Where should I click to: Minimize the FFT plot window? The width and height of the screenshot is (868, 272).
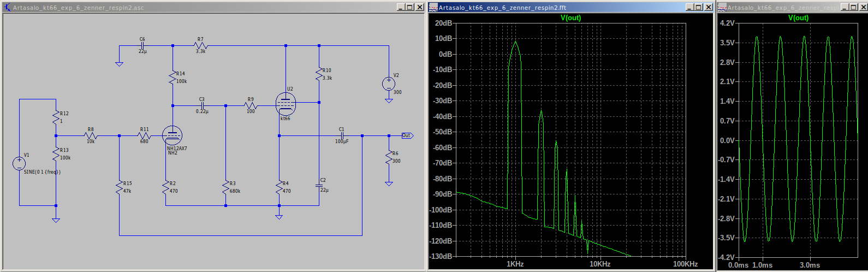pyautogui.click(x=689, y=8)
